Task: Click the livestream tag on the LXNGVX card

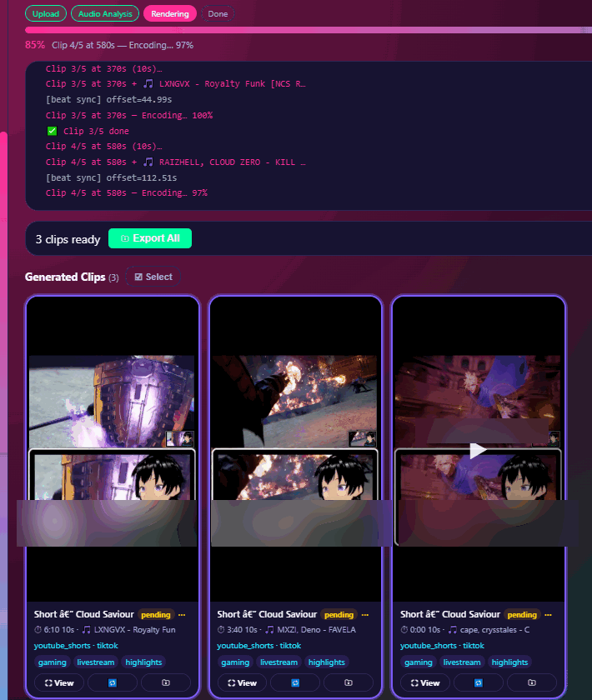Action: (x=96, y=662)
